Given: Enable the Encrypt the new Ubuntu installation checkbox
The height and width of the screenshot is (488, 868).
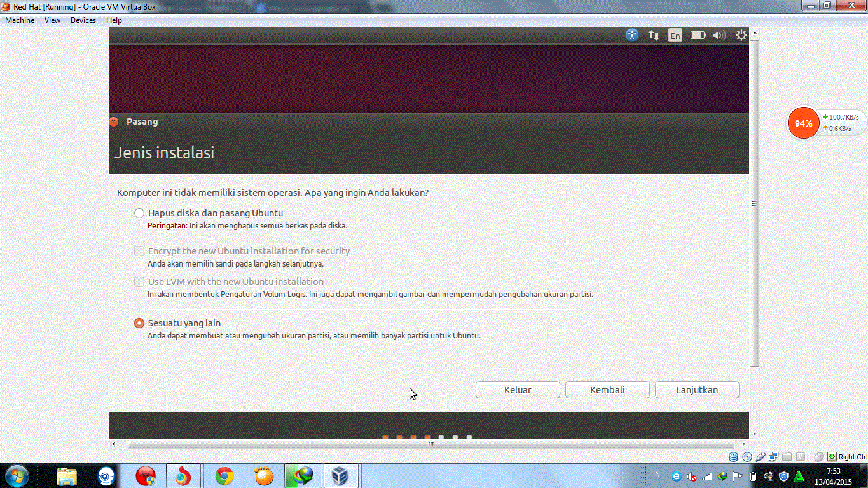Looking at the screenshot, I should tap(139, 251).
